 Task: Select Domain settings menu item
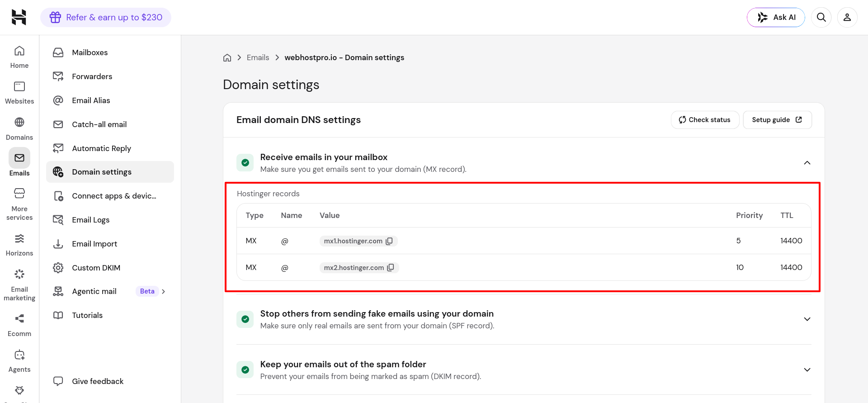coord(110,172)
